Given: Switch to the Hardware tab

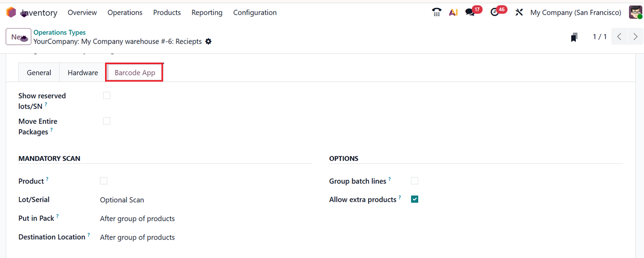Looking at the screenshot, I should click(83, 72).
